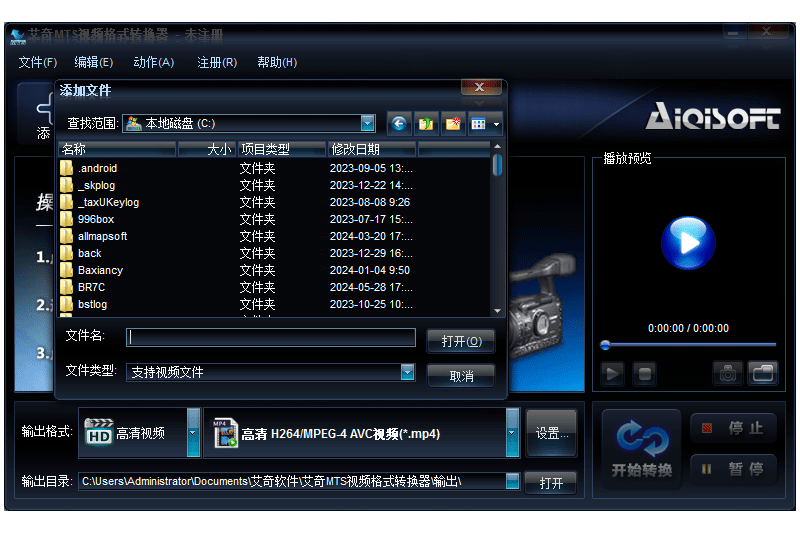Sort by 名称 column header
The width and height of the screenshot is (800, 533).
(117, 149)
